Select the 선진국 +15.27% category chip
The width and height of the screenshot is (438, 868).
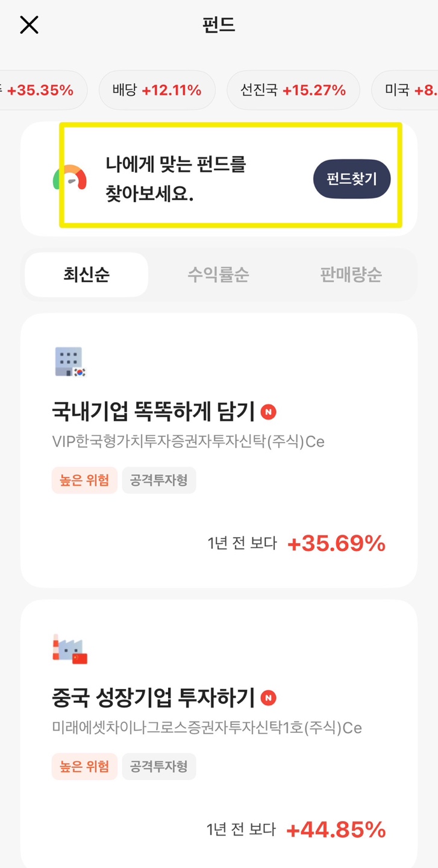[293, 90]
